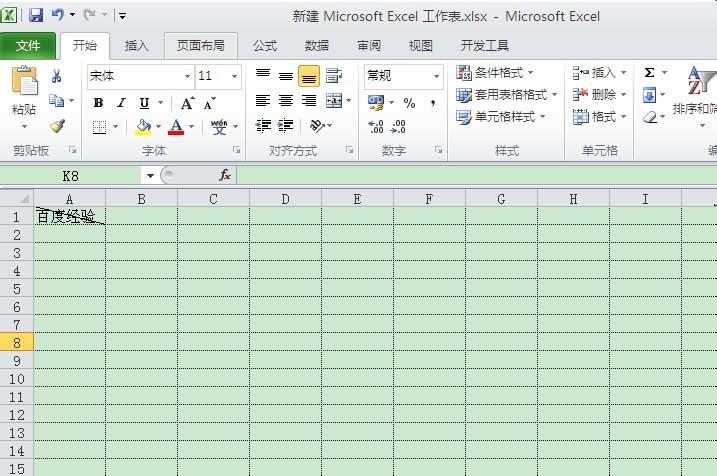Screen dimensions: 717x476
Task: Switch to the 插入 ribbon tab
Action: 136,46
